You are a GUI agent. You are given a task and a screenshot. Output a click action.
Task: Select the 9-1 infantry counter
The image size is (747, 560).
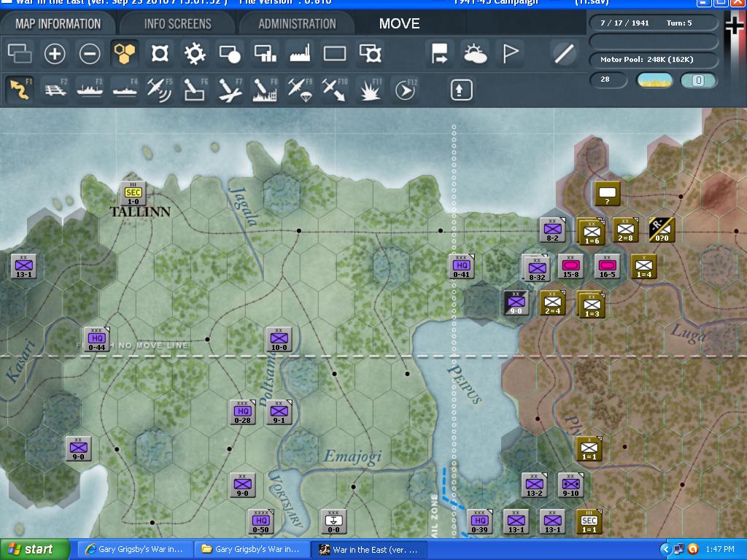tap(279, 413)
